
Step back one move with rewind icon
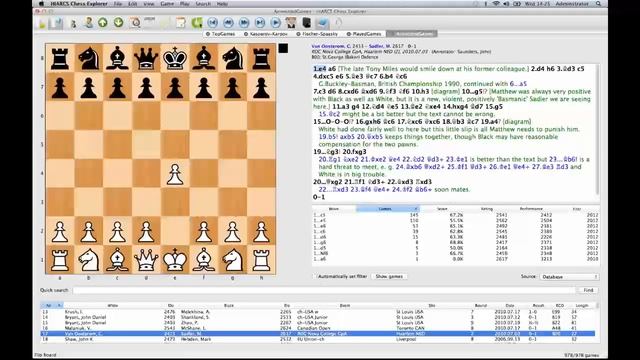(x=228, y=22)
